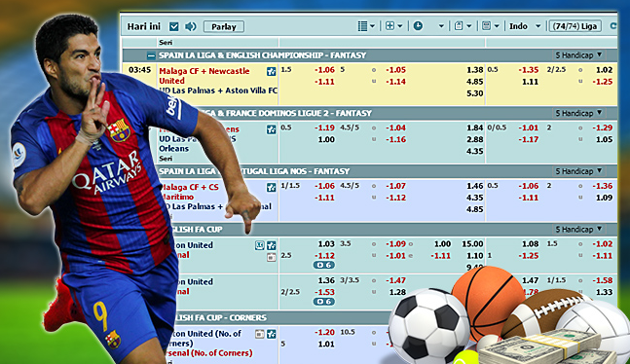Select 1X2 home odds 1.38
The height and width of the screenshot is (364, 630).
pyautogui.click(x=474, y=70)
